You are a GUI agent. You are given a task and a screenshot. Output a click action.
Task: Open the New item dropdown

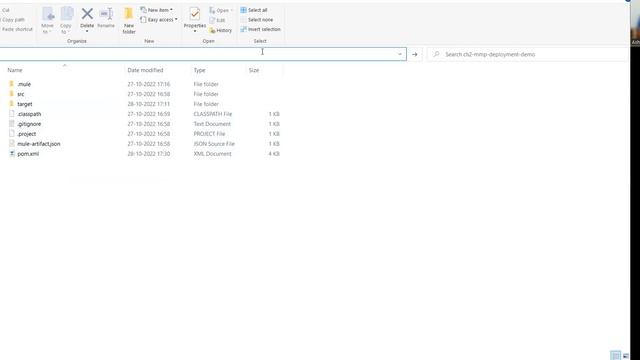[156, 10]
